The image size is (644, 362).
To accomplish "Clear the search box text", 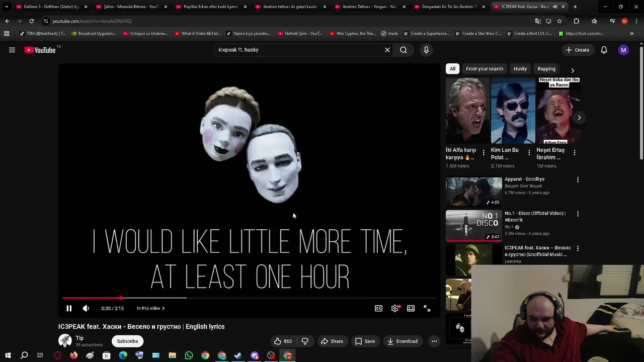I will pyautogui.click(x=387, y=50).
